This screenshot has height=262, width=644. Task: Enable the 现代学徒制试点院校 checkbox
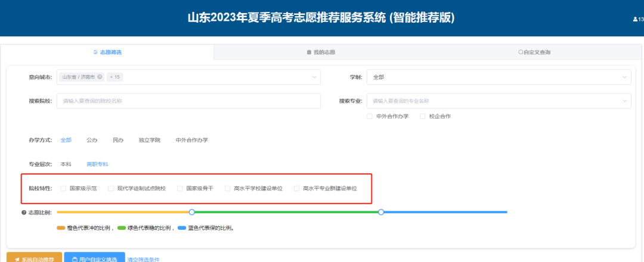point(111,188)
